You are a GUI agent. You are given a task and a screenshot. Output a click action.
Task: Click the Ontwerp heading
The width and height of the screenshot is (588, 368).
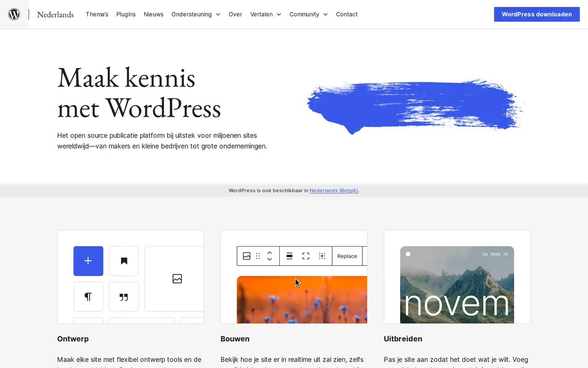click(x=73, y=339)
